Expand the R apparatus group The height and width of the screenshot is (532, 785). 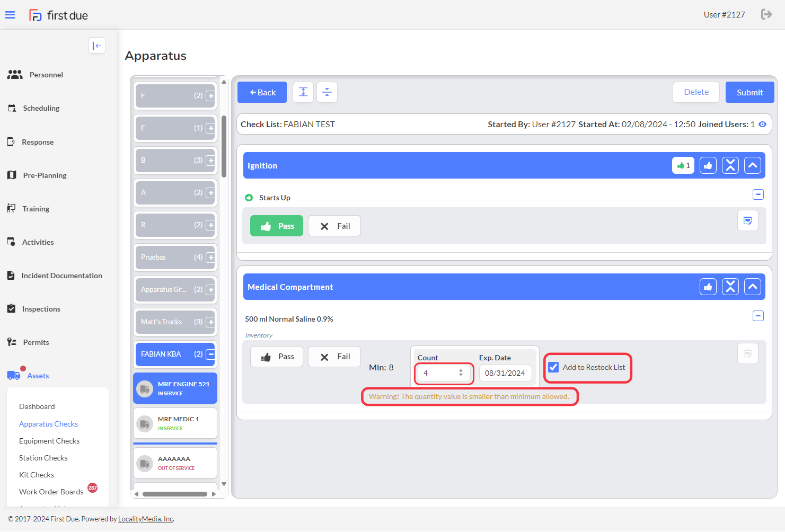pyautogui.click(x=210, y=225)
